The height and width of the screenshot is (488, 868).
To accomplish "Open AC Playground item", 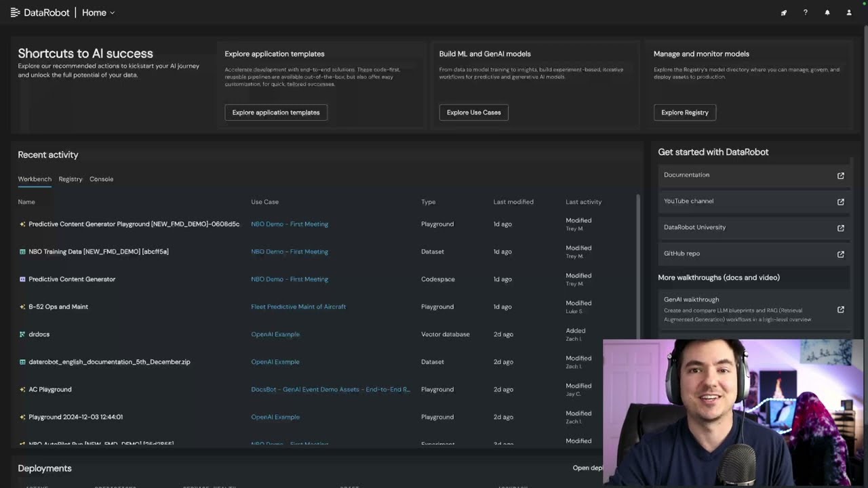I will point(50,389).
